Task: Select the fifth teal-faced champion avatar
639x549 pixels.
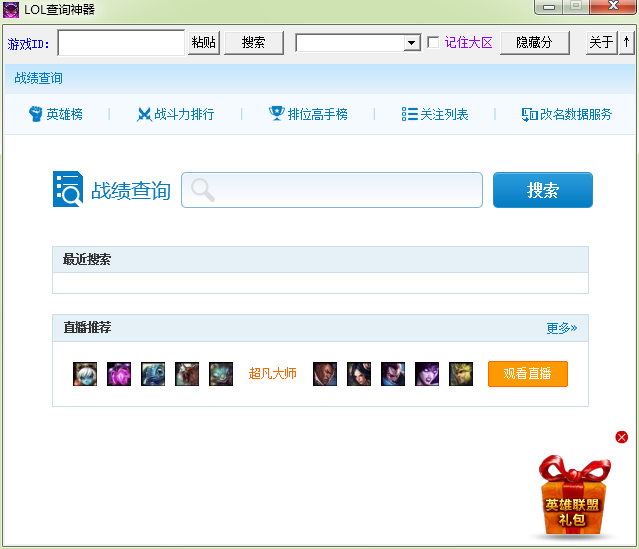Action: point(221,374)
